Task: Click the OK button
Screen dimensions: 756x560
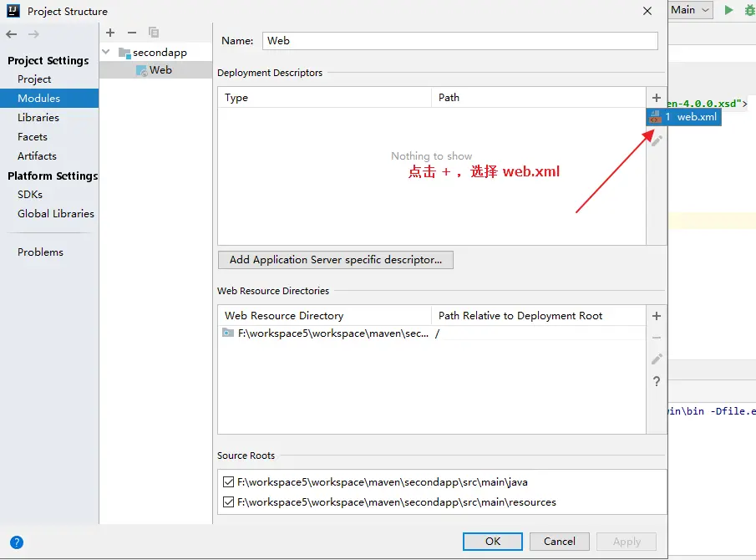Action: (493, 542)
